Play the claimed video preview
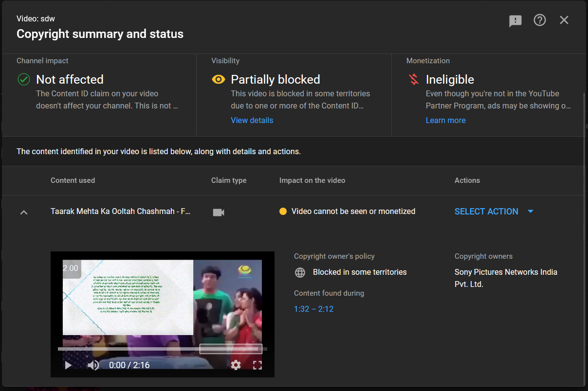The image size is (588, 391). click(68, 365)
